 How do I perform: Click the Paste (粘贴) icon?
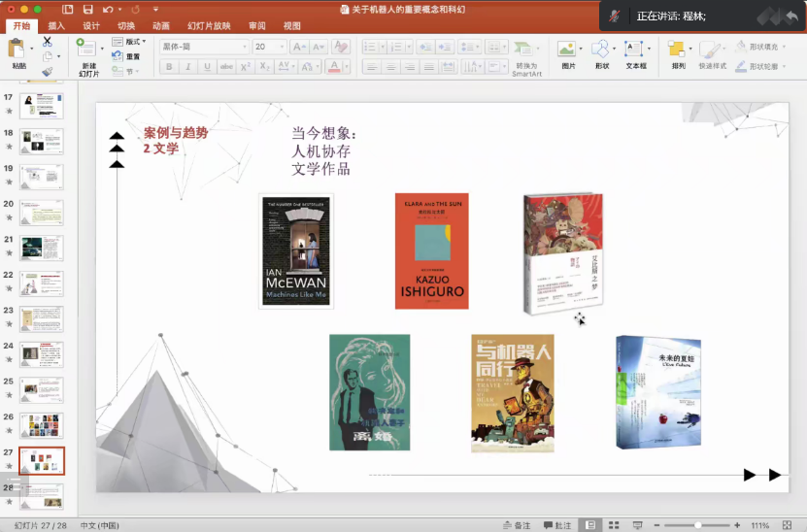18,49
